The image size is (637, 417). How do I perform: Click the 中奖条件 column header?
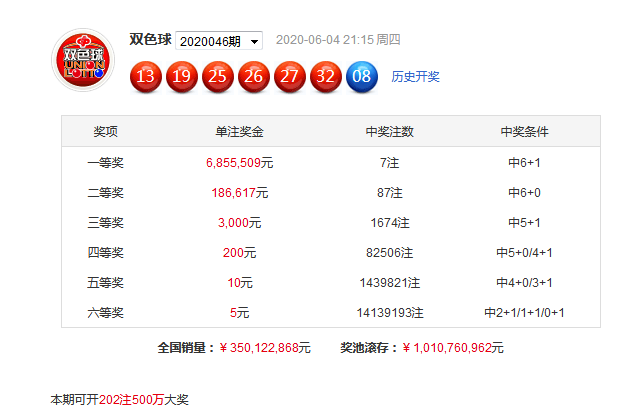pyautogui.click(x=524, y=131)
